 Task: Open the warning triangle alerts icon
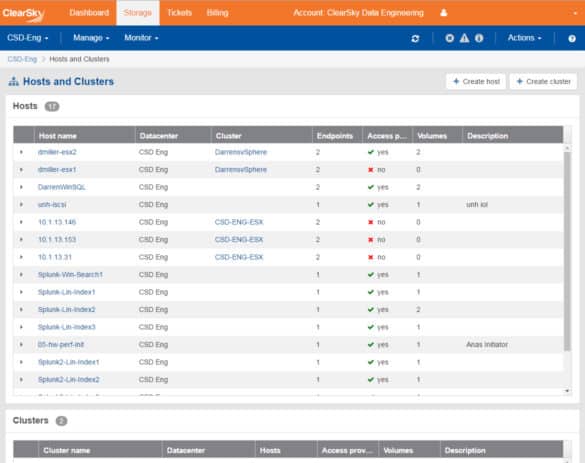pos(464,38)
